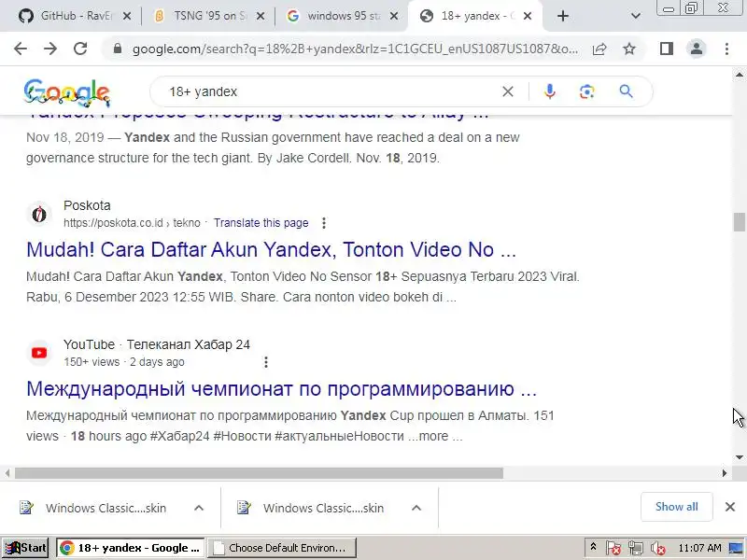Viewport: 747px width, 560px height.
Task: Click the YouTube favicon icon
Action: tap(39, 353)
